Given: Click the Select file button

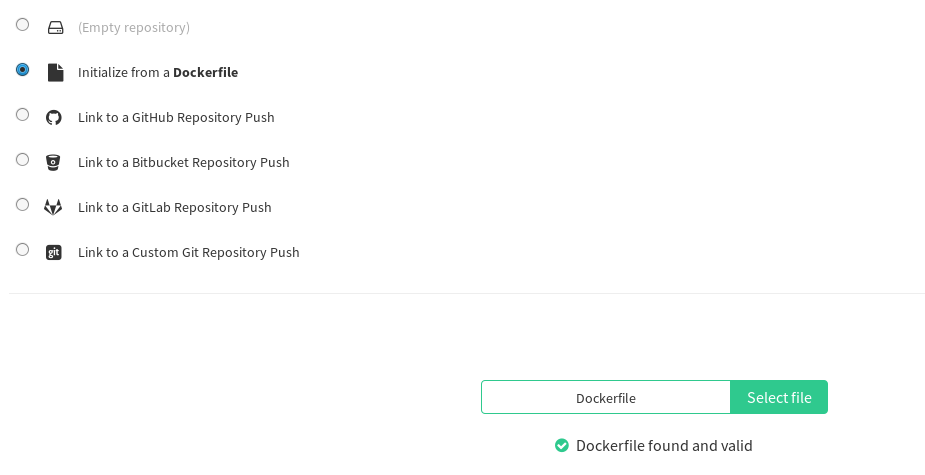Looking at the screenshot, I should (x=779, y=397).
